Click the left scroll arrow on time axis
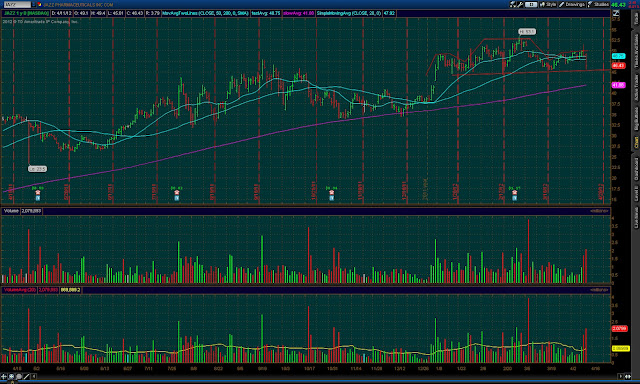Screen dimensions: 640x384 point(34,376)
